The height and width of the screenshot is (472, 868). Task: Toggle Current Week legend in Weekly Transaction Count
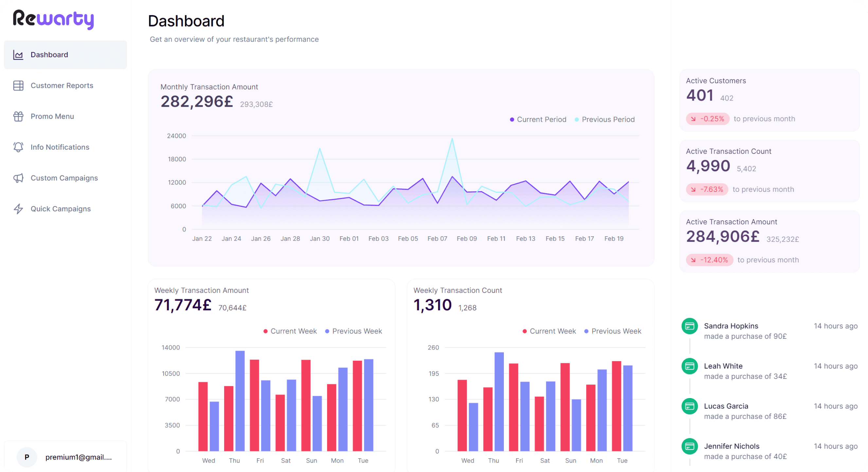(x=549, y=331)
